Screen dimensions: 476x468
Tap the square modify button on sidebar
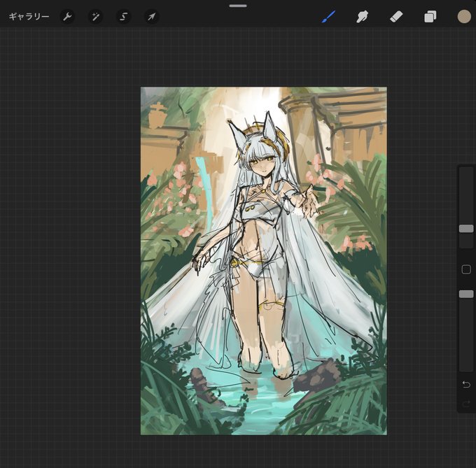466,269
